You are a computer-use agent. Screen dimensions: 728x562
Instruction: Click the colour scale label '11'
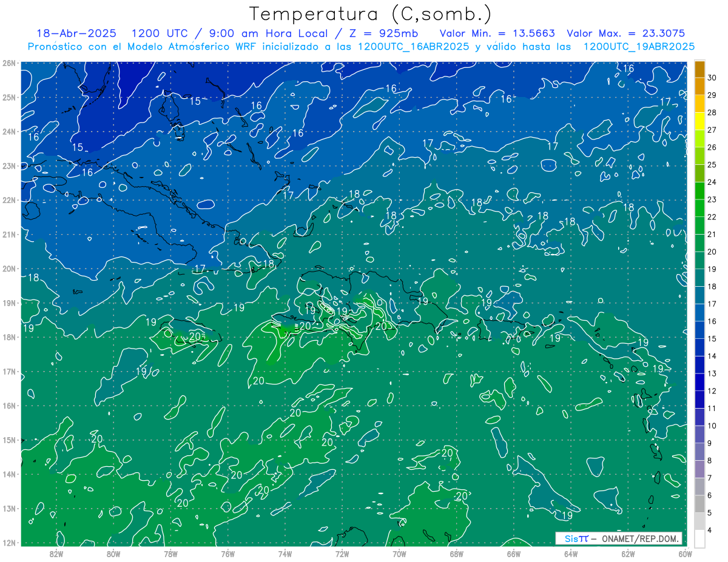coord(712,408)
